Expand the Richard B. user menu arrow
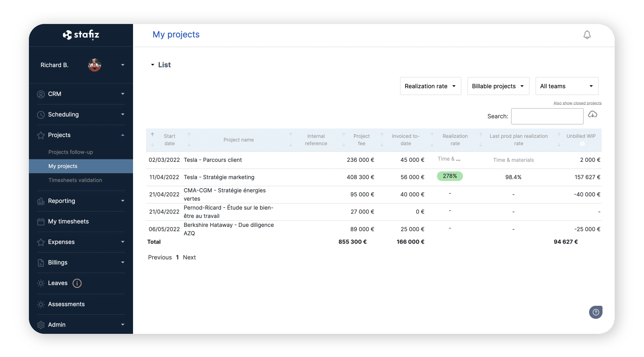The height and width of the screenshot is (357, 644). coord(122,65)
